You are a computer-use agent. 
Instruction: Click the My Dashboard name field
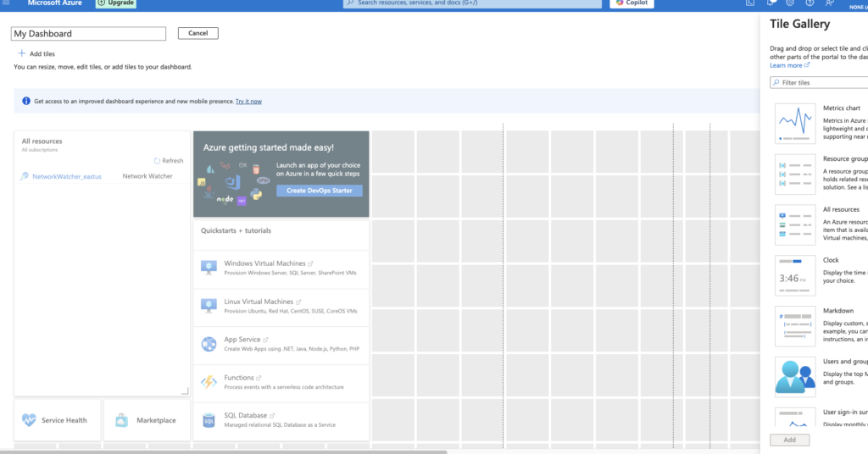pyautogui.click(x=88, y=34)
